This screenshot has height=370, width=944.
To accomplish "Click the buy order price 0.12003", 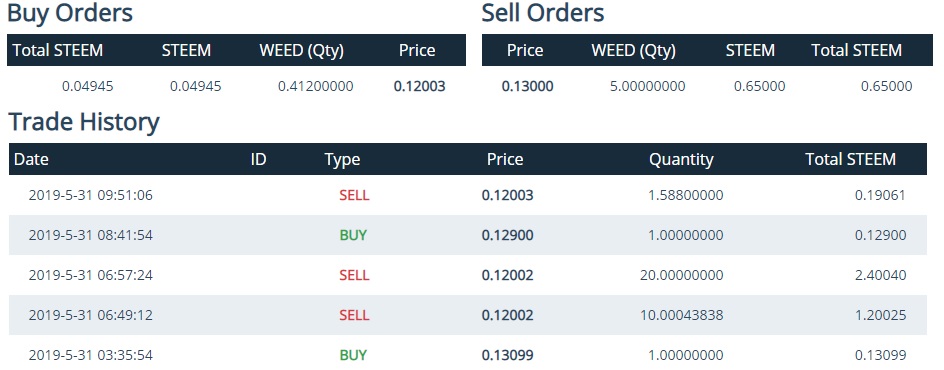I will click(x=420, y=86).
